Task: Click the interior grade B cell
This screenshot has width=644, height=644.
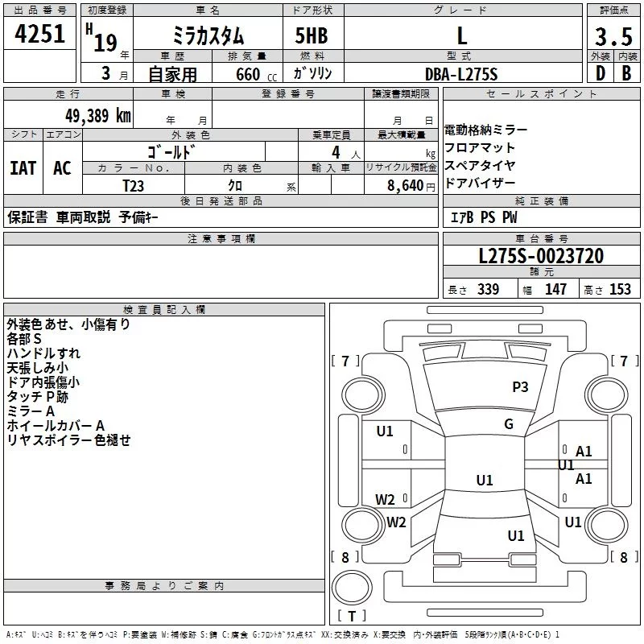Action: pos(627,73)
